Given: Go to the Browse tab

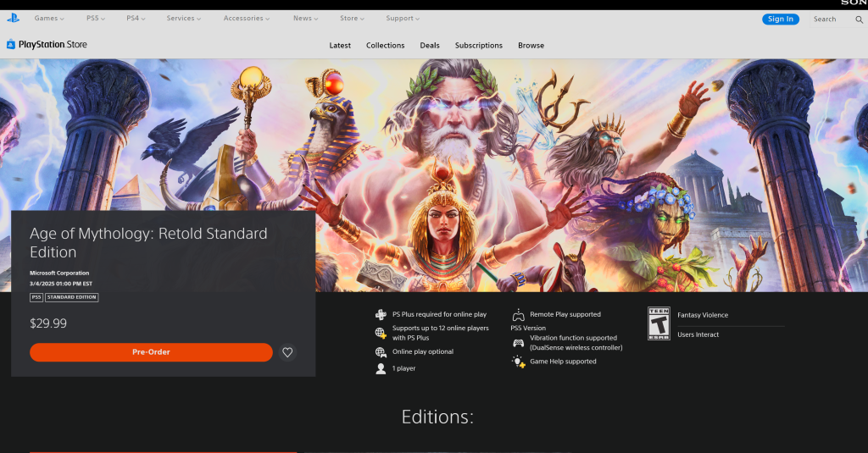Looking at the screenshot, I should pos(531,46).
